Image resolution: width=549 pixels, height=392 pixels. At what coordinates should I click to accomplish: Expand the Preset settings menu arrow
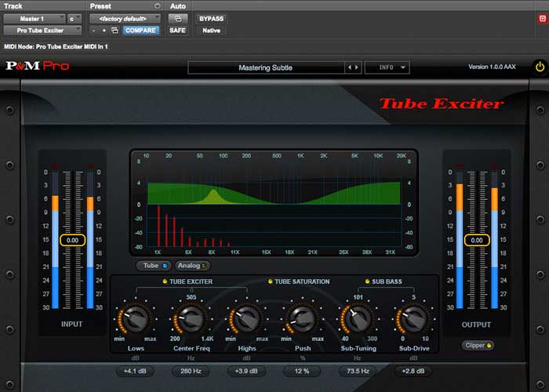[x=157, y=6]
